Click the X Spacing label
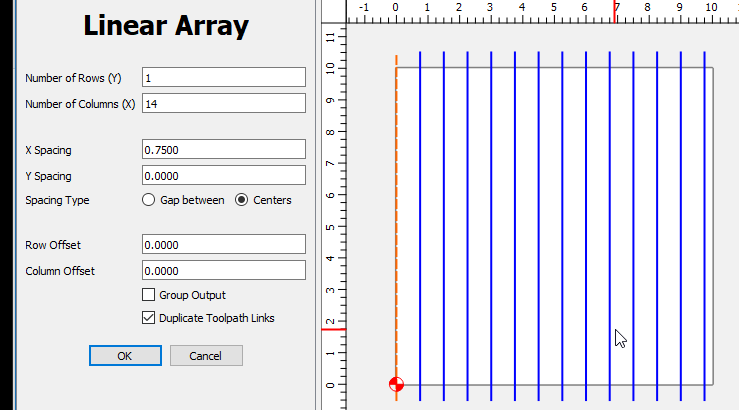This screenshot has height=410, width=739. (x=49, y=150)
